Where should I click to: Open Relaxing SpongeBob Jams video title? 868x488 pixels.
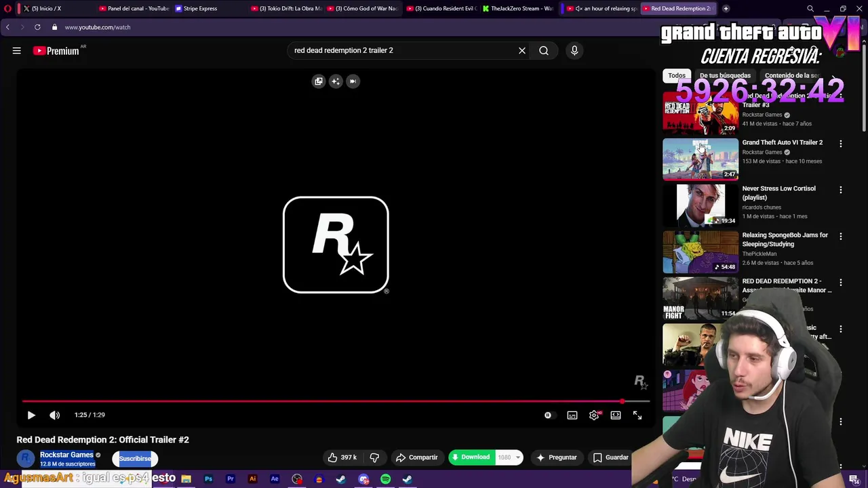coord(785,239)
